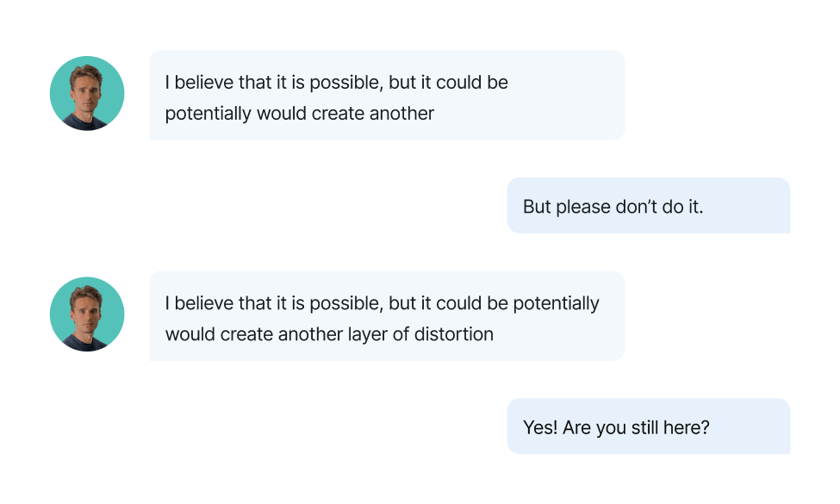The height and width of the screenshot is (504, 840).
Task: Click the word "But" in the first outgoing reply
Action: 537,207
